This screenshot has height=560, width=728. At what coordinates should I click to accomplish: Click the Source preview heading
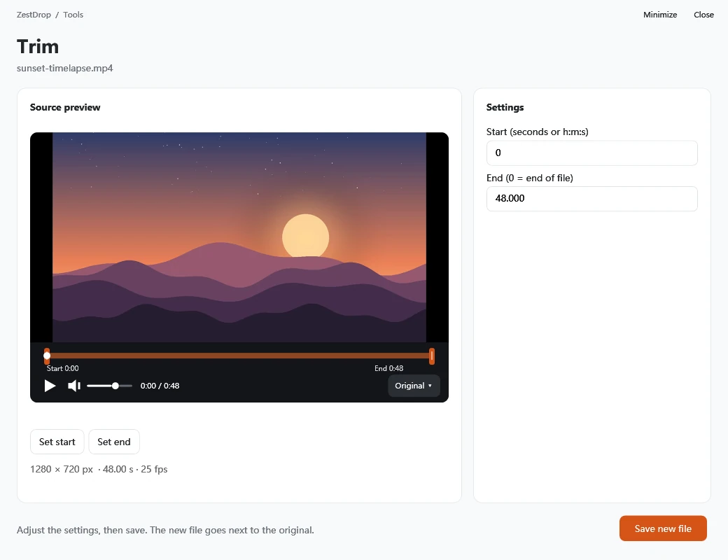click(x=65, y=107)
